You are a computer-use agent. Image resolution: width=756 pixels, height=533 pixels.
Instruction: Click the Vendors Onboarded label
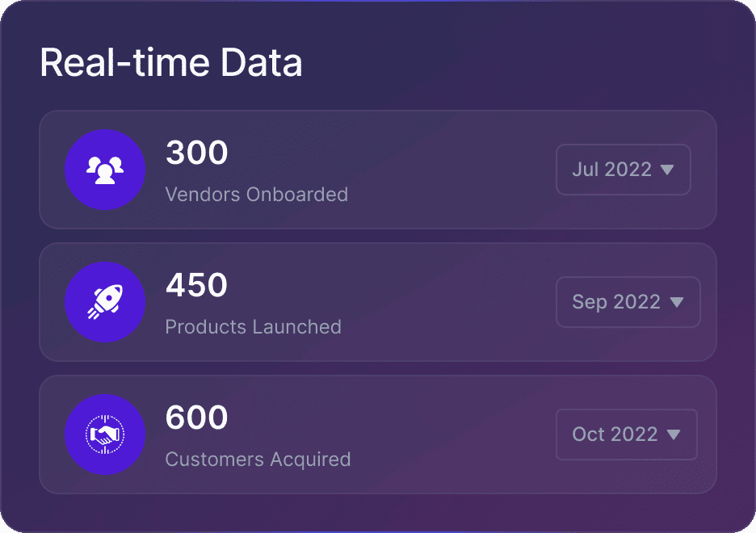(256, 195)
